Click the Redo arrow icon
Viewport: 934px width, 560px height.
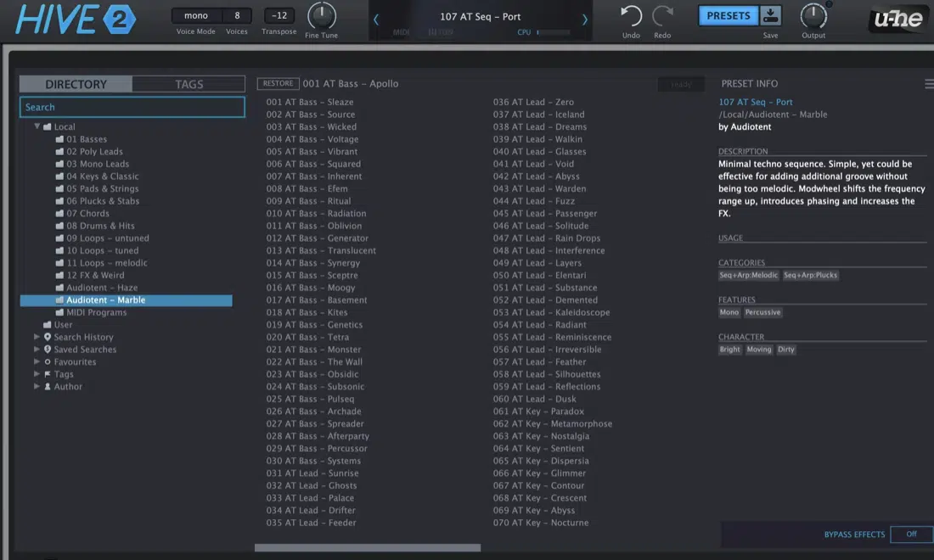tap(662, 14)
